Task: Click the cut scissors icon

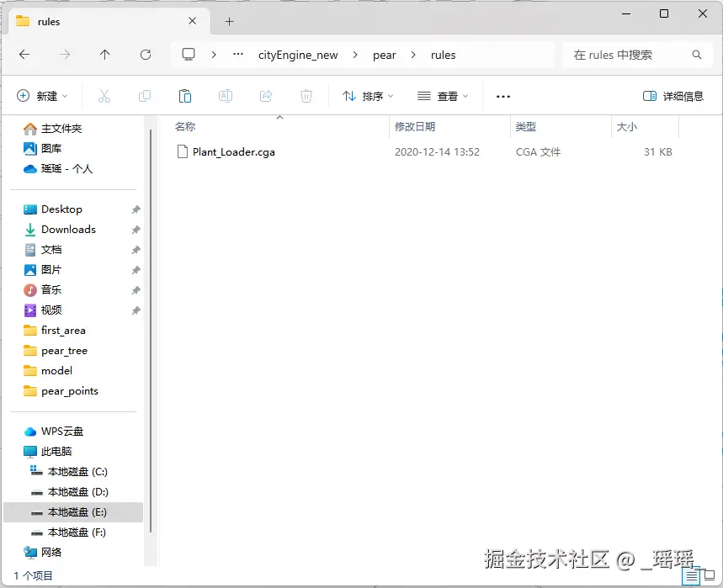Action: pos(104,96)
